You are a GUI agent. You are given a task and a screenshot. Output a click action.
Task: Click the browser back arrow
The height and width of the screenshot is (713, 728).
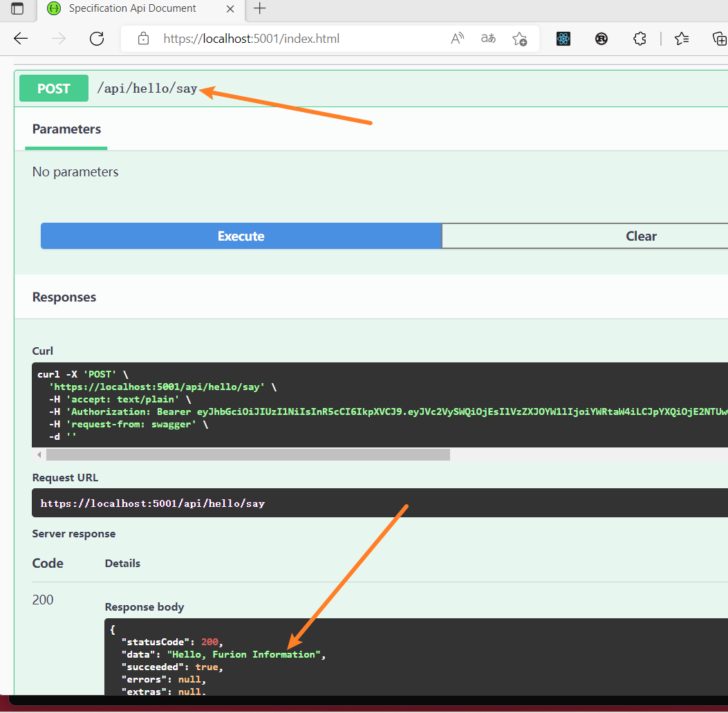[21, 39]
